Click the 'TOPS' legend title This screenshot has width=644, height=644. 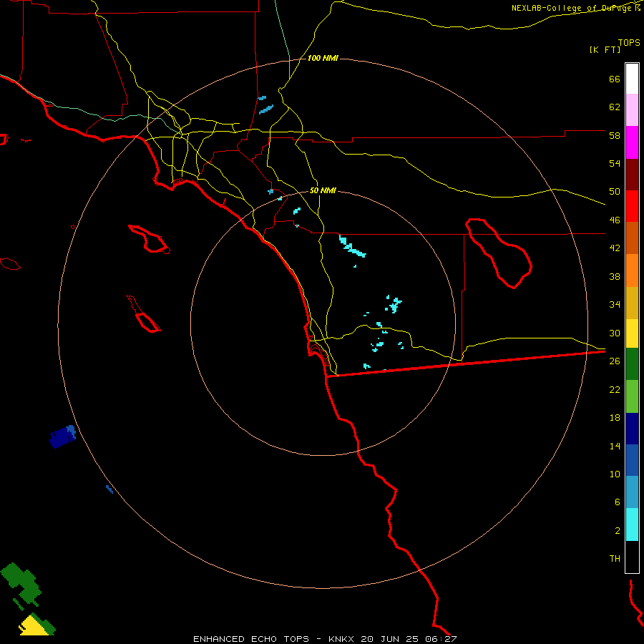[629, 42]
